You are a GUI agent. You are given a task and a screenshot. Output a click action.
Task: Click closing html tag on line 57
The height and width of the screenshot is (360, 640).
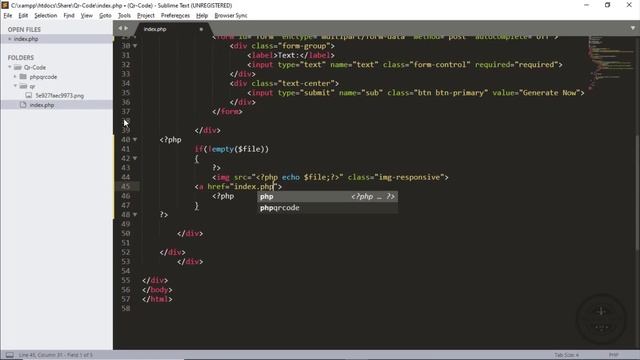pos(157,299)
